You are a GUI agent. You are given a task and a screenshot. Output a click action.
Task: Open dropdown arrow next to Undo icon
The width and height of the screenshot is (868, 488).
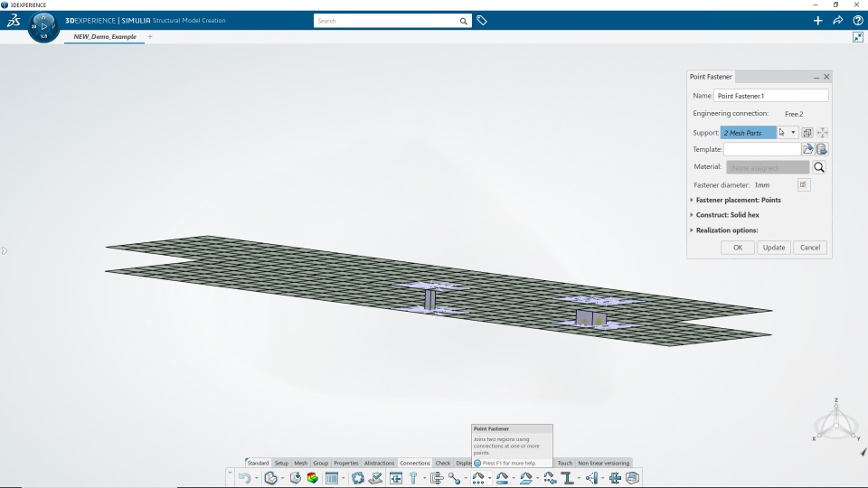256,479
